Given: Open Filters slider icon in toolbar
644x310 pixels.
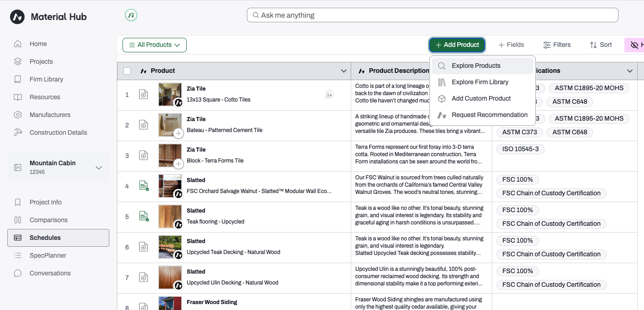Looking at the screenshot, I should [547, 45].
